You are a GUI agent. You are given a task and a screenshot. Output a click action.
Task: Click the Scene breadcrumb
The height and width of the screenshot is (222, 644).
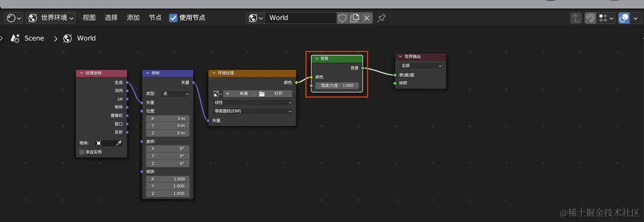click(x=34, y=38)
